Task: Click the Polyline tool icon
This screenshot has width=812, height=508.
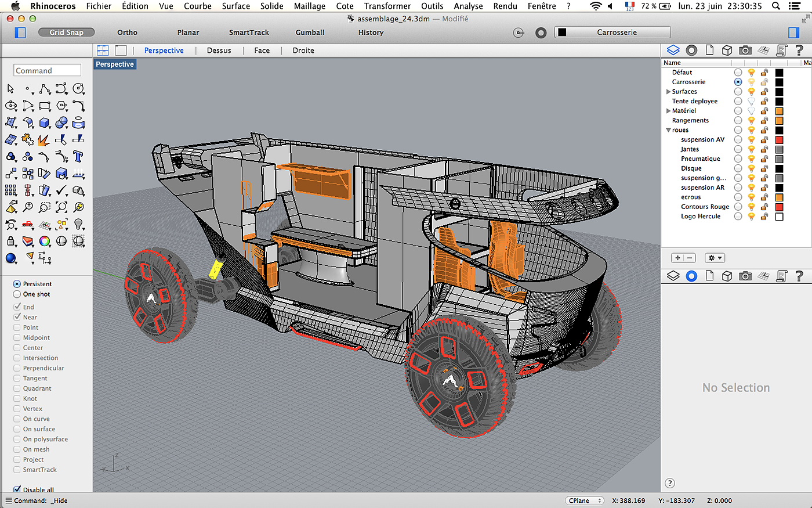Action: coord(45,89)
